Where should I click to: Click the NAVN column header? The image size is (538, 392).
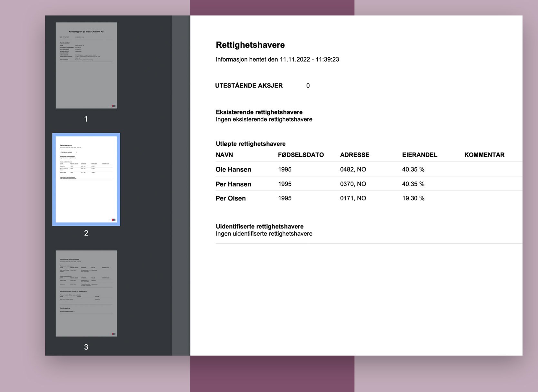224,155
